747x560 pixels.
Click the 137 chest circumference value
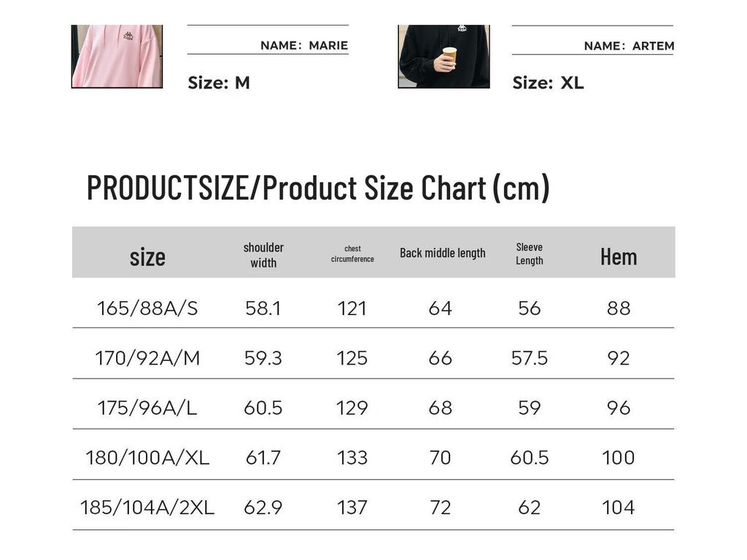point(352,507)
